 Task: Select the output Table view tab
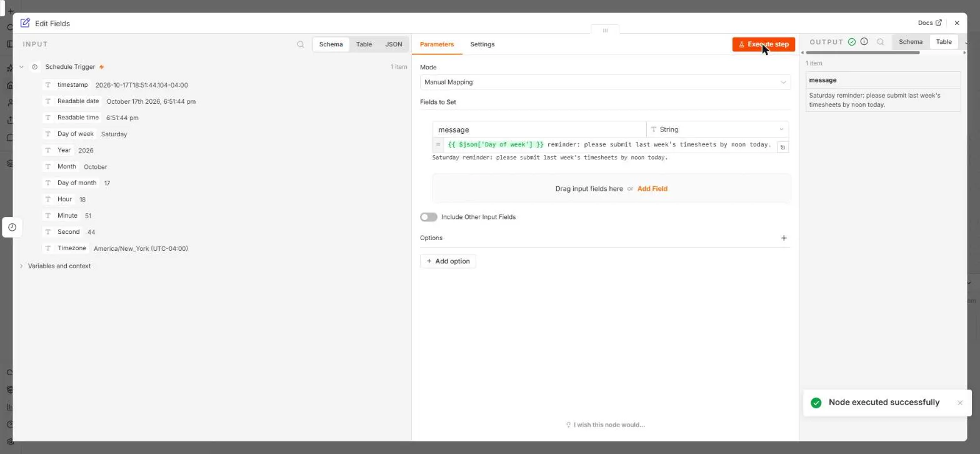coord(944,42)
